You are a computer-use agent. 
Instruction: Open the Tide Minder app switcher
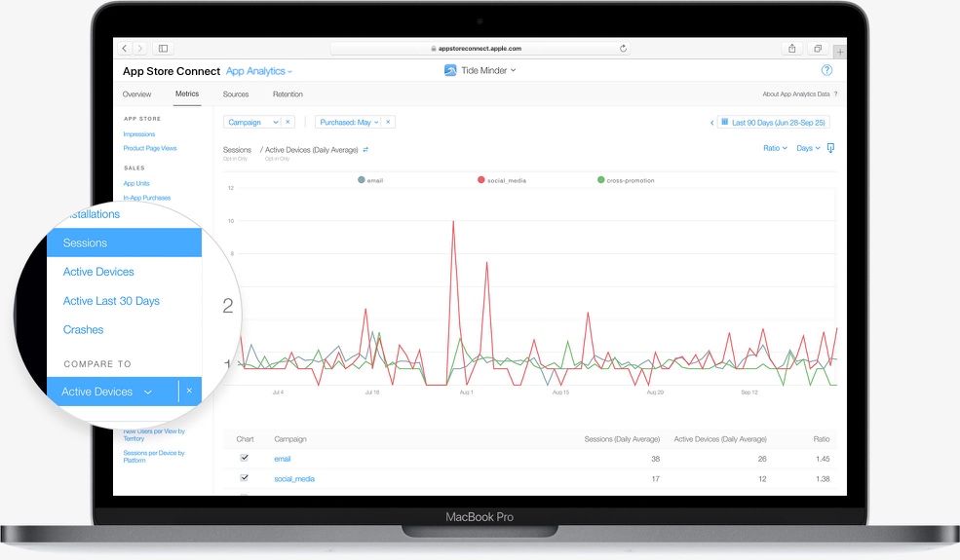pyautogui.click(x=488, y=70)
